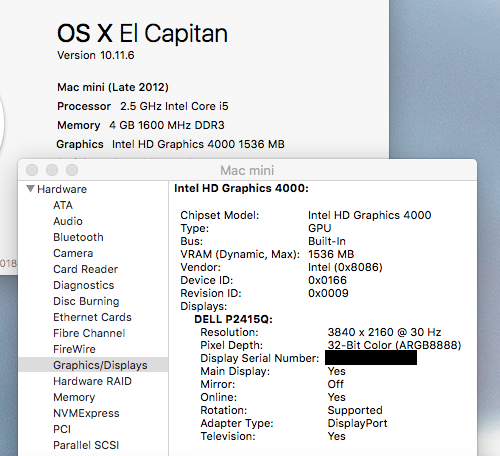Click the Mirror value Off
500x456 pixels.
(x=336, y=384)
